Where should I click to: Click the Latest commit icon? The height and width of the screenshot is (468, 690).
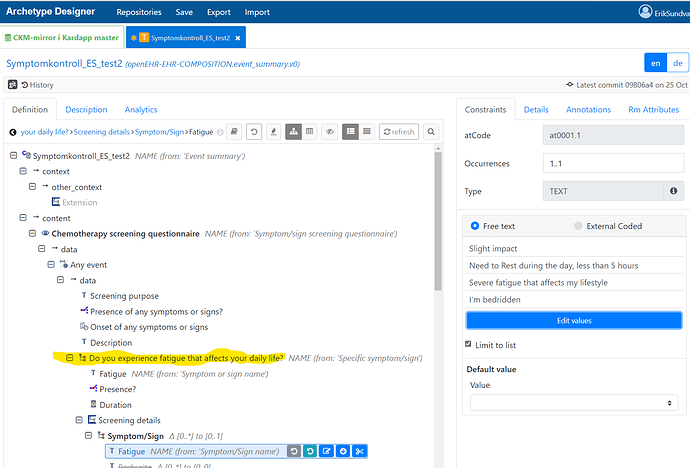pos(570,84)
